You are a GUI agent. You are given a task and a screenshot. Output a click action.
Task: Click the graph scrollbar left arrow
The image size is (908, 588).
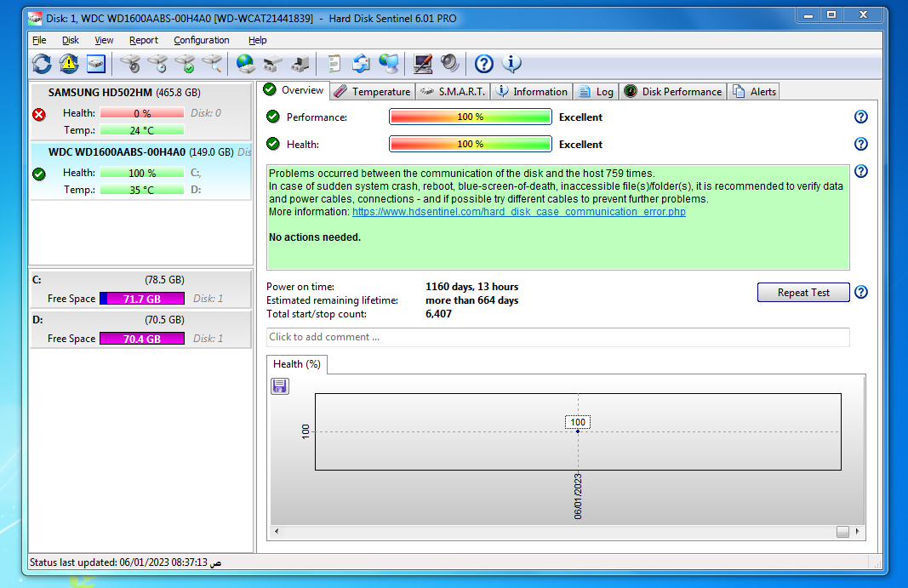pyautogui.click(x=277, y=531)
